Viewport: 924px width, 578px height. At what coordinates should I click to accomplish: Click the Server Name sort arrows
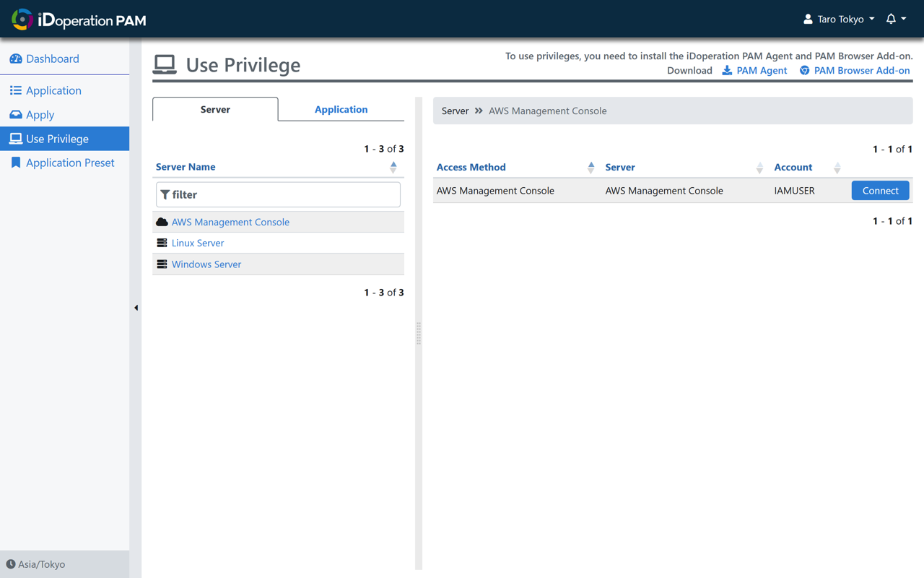(393, 167)
